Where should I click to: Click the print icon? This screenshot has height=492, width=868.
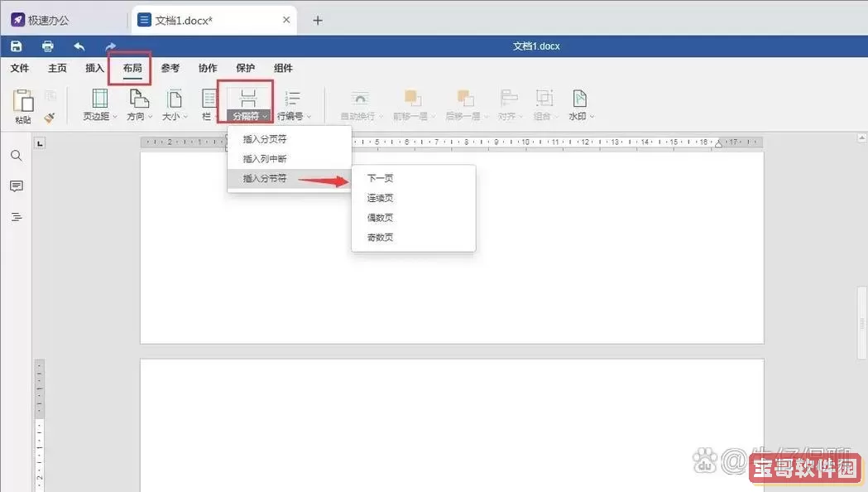pos(48,46)
